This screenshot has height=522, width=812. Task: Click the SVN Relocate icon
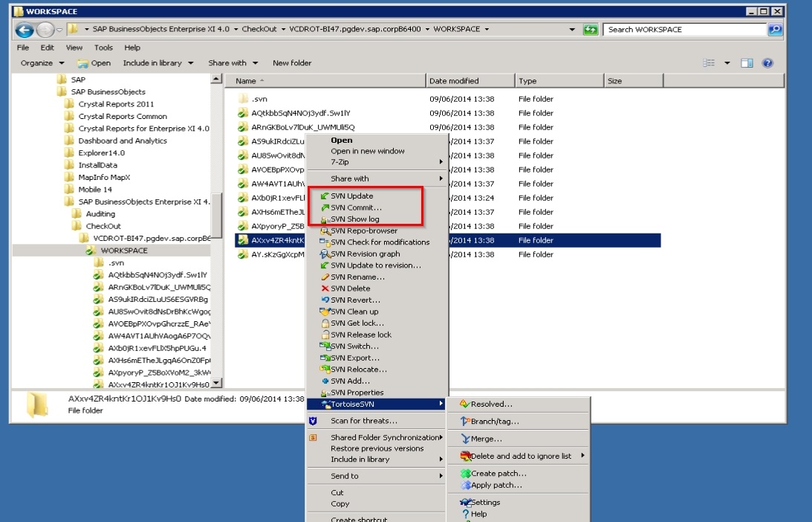point(325,369)
